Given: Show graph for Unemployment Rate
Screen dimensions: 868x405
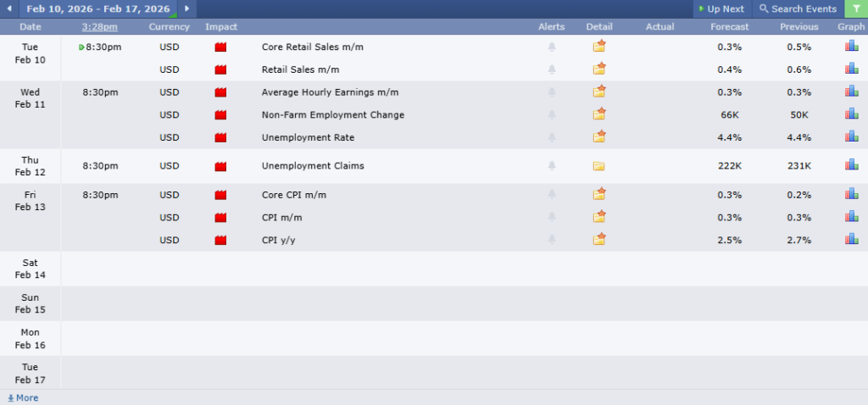Looking at the screenshot, I should click(851, 137).
